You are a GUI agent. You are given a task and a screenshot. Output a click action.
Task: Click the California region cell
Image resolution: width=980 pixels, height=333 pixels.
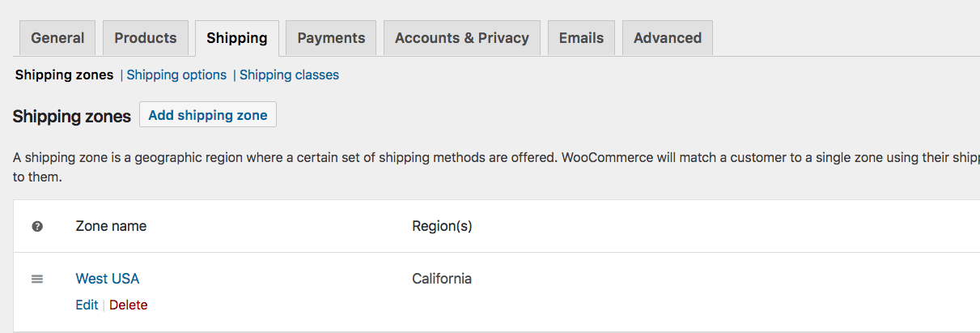point(442,279)
